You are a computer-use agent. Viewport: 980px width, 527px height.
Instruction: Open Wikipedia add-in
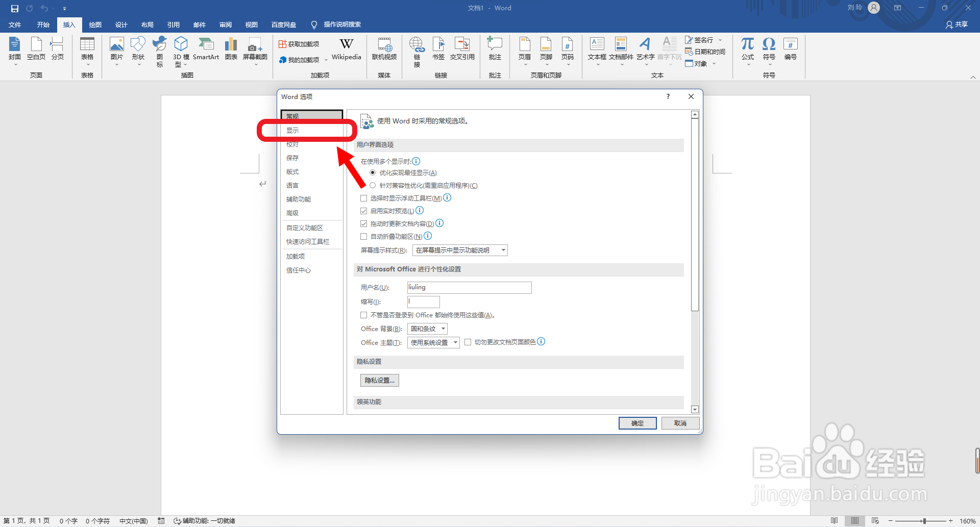(347, 50)
